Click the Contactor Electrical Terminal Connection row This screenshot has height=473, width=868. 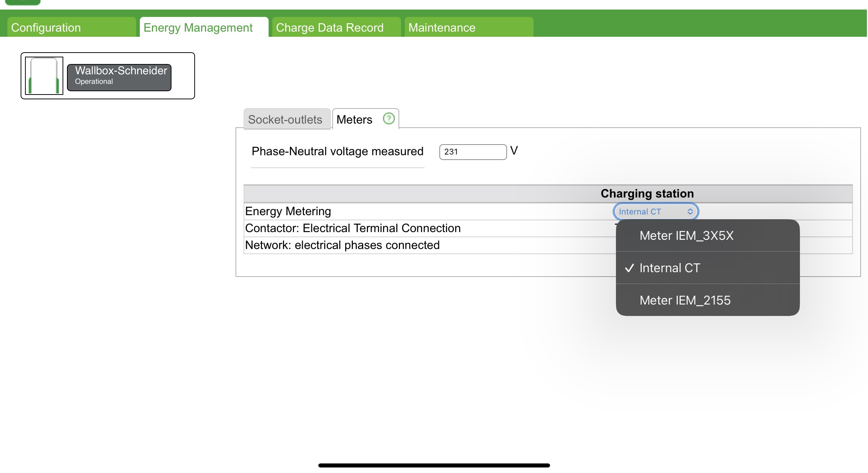tap(352, 228)
